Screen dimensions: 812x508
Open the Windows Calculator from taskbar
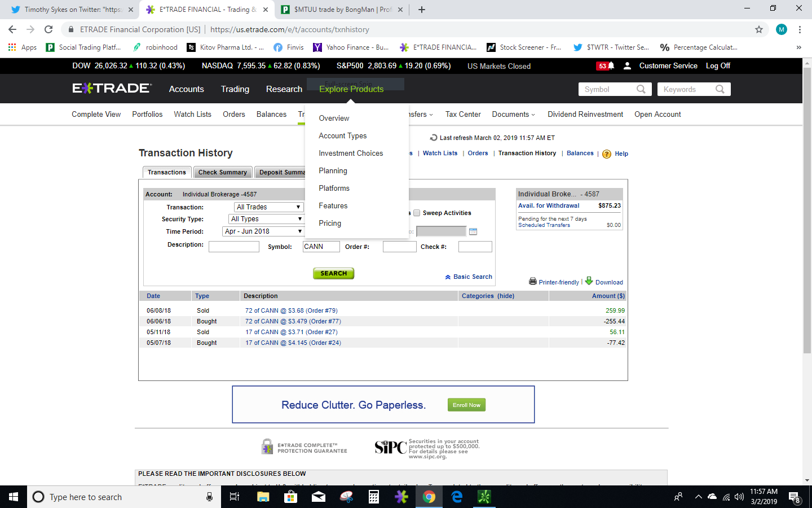click(x=373, y=497)
